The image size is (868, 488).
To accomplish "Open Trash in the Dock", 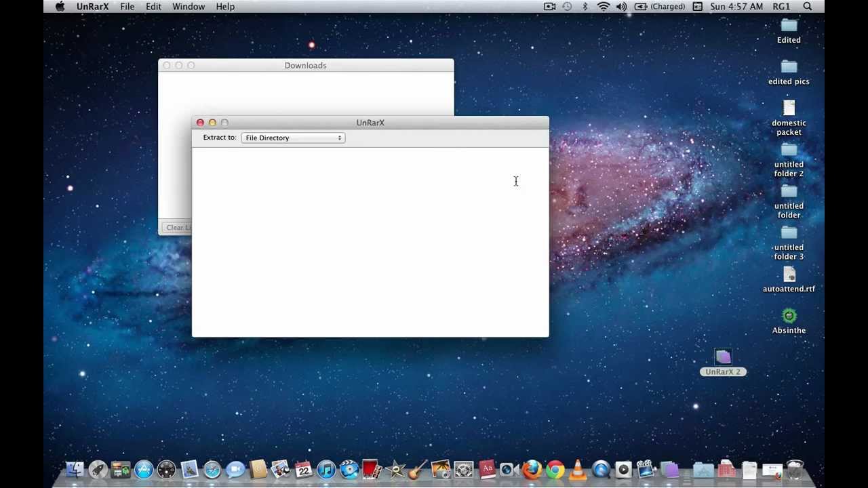I will (x=795, y=469).
